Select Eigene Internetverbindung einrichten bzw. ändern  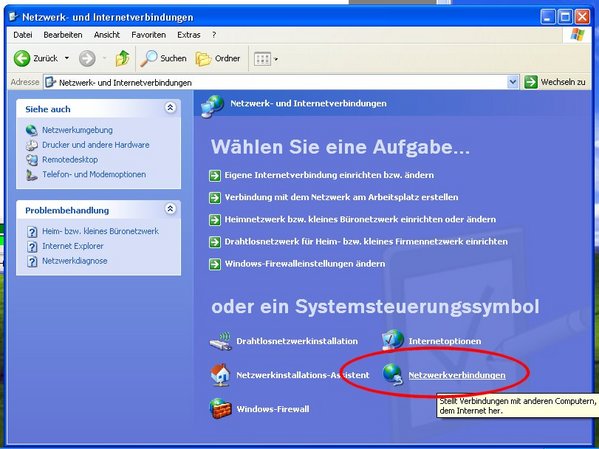click(x=329, y=175)
